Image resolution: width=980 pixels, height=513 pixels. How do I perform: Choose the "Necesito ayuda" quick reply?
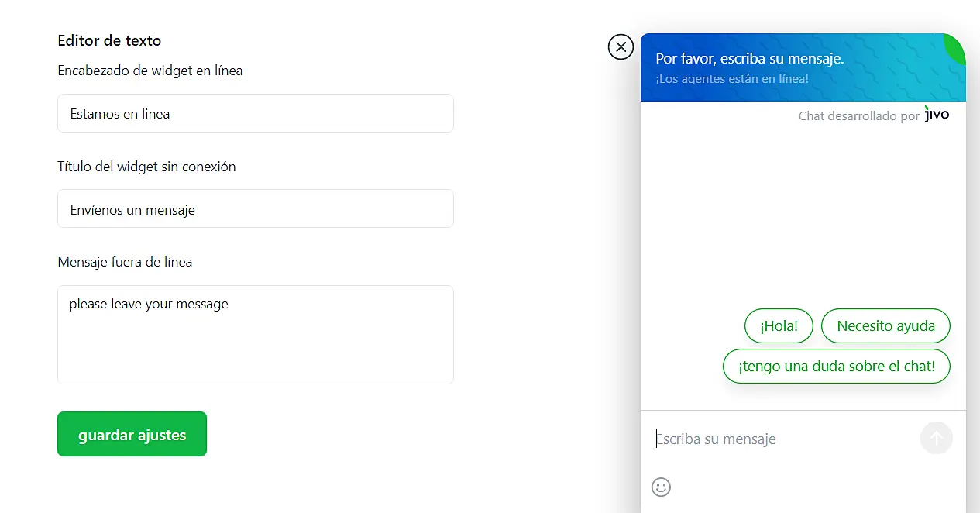click(885, 326)
